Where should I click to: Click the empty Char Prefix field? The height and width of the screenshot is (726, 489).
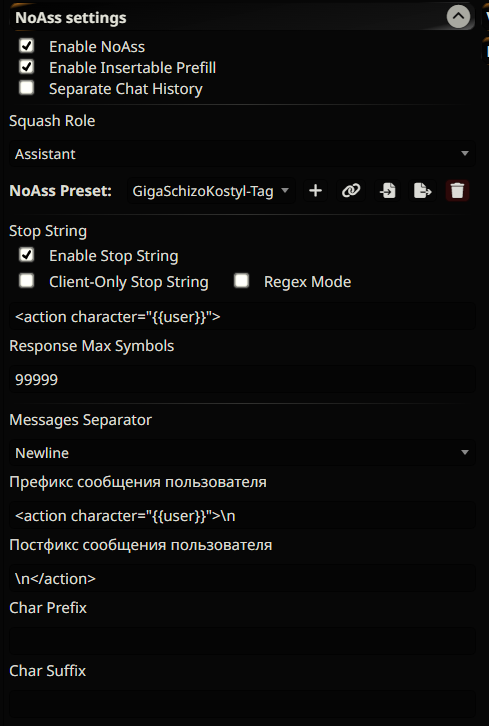[242, 641]
